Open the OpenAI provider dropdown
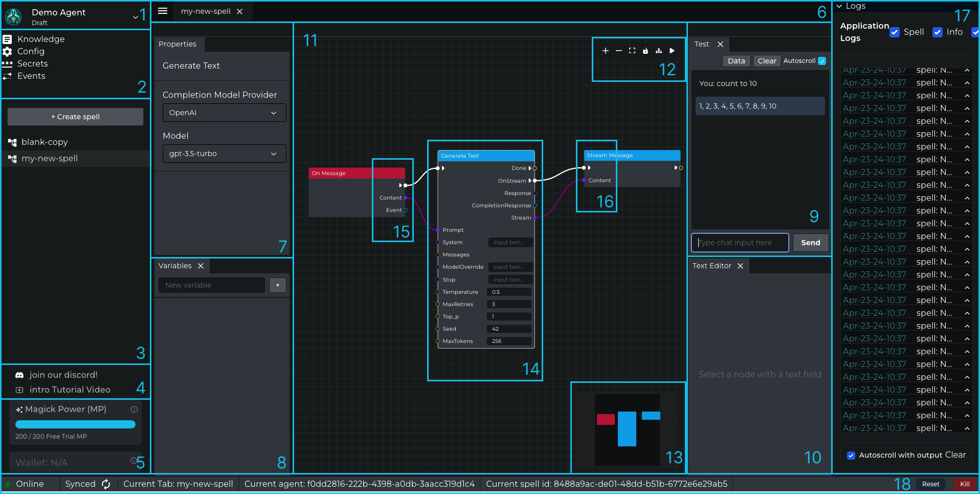Screen dimensions: 980x495 tap(224, 113)
